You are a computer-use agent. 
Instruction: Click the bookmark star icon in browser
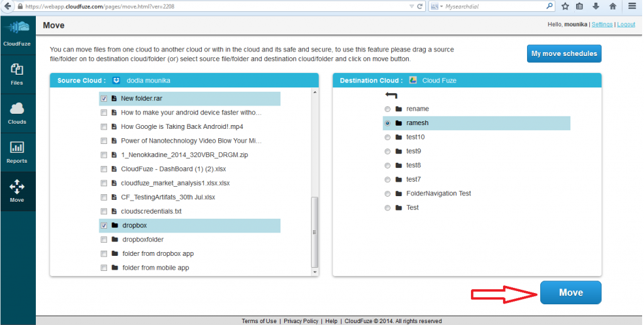coord(565,6)
